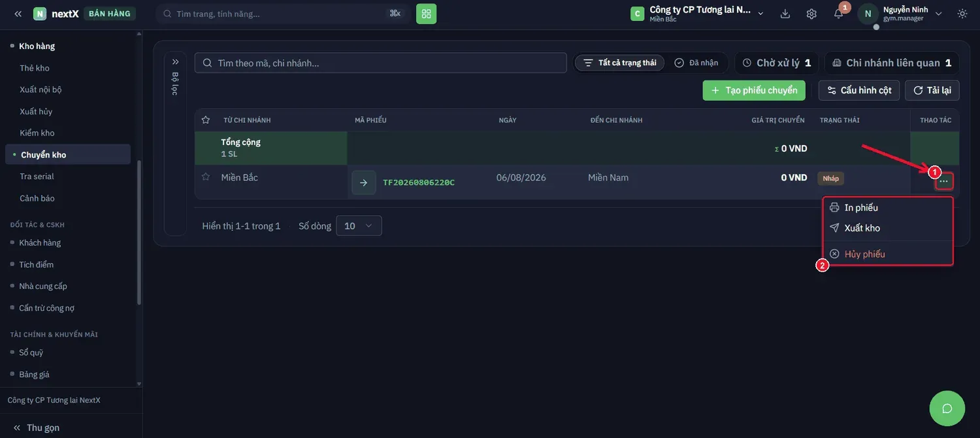Open Sổ quỹ in the sidebar
The width and height of the screenshot is (980, 438).
(31, 352)
